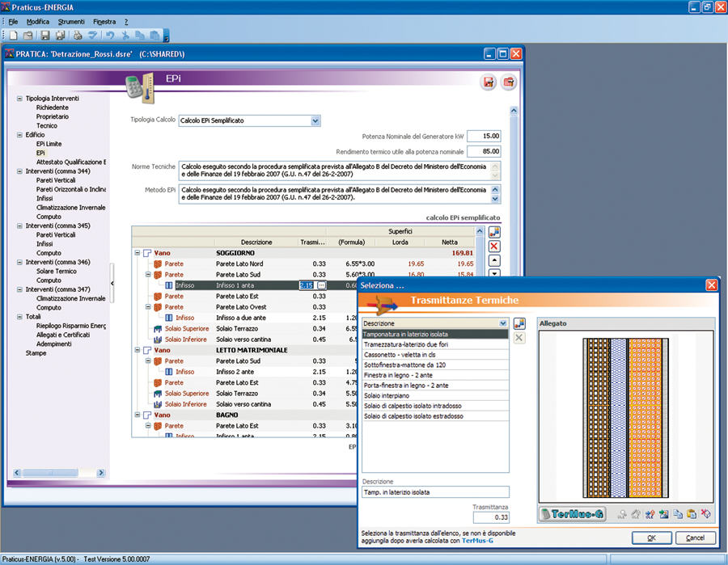Select 'Solaio interpiano' in the list
728x565 pixels.
pyautogui.click(x=435, y=396)
